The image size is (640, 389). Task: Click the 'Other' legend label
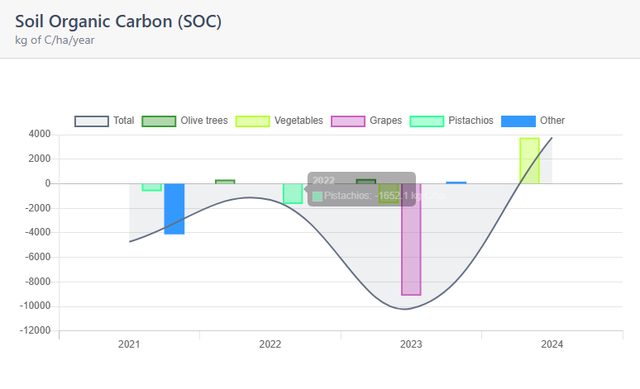552,120
